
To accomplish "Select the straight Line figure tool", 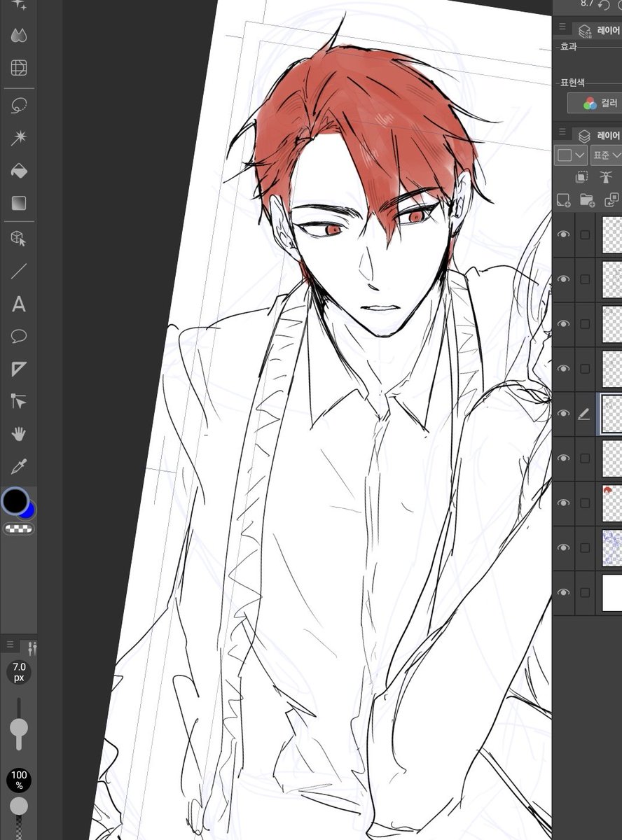I will 19,272.
